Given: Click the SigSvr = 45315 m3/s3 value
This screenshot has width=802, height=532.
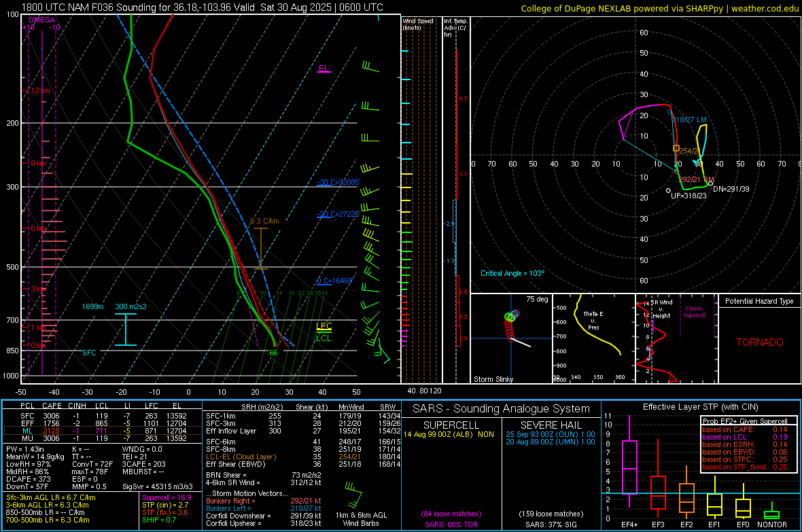Looking at the screenshot, I should coord(158,486).
